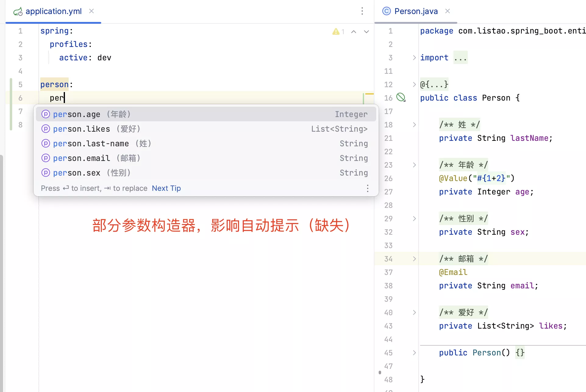Switch to the Person.java tab
586x392 pixels.
416,11
